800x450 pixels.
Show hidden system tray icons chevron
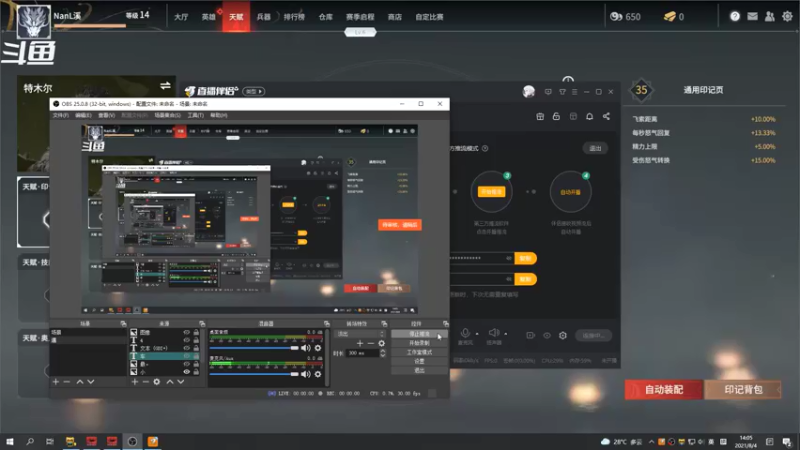coord(651,442)
